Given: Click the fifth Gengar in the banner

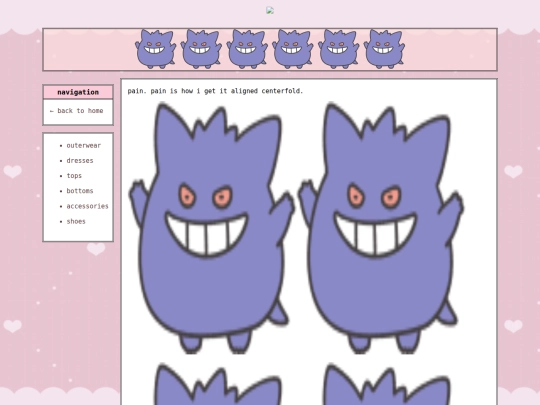Looking at the screenshot, I should tap(338, 49).
